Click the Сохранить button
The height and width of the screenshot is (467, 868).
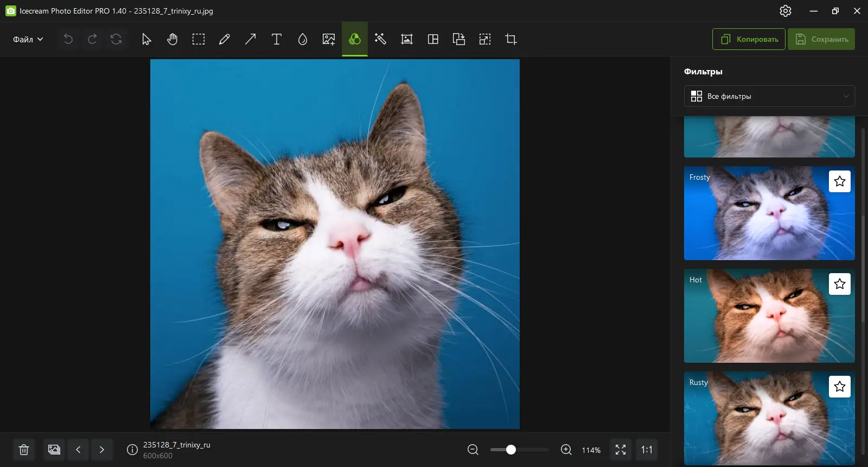pyautogui.click(x=821, y=39)
